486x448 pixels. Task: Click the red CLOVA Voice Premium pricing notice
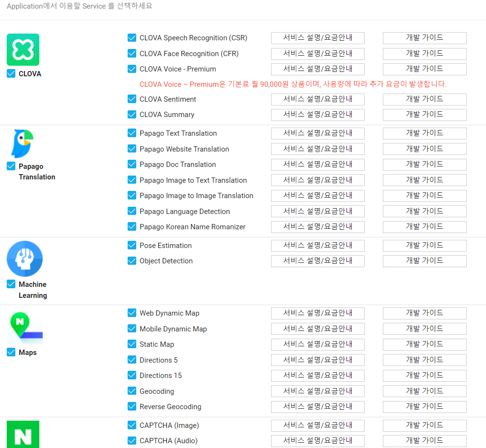coord(293,84)
